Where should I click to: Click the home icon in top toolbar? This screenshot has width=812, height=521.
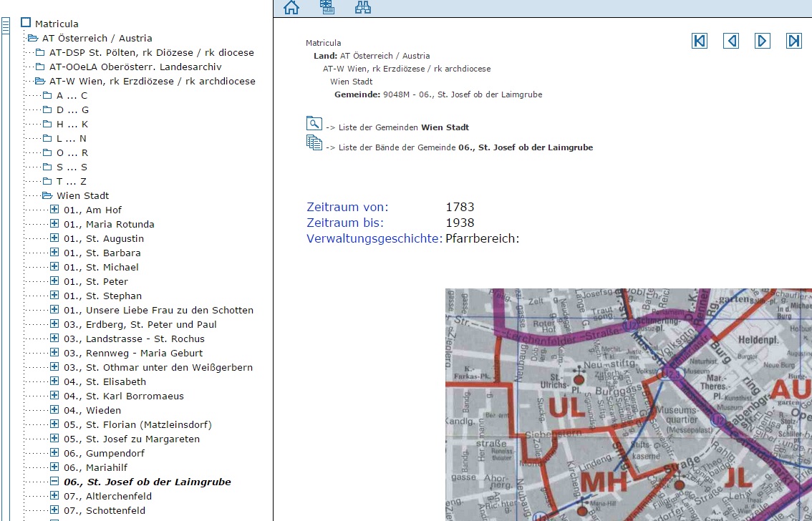(291, 7)
